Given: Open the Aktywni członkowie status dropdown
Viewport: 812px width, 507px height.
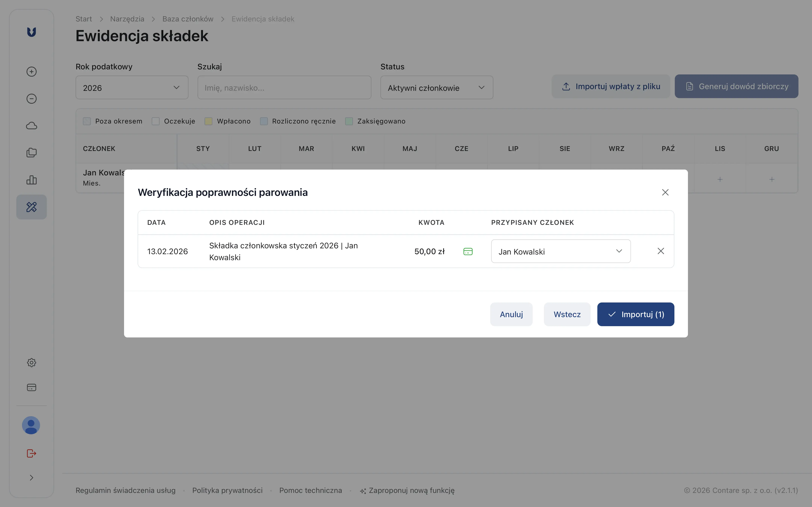Looking at the screenshot, I should tap(436, 88).
